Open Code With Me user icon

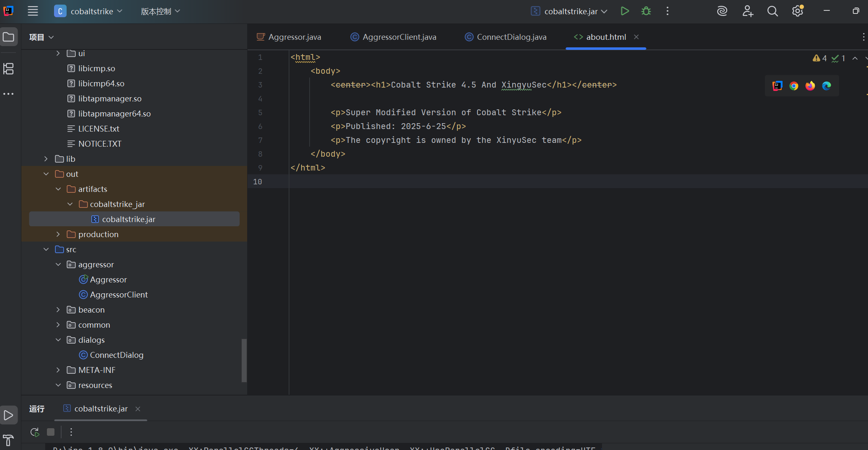[748, 11]
